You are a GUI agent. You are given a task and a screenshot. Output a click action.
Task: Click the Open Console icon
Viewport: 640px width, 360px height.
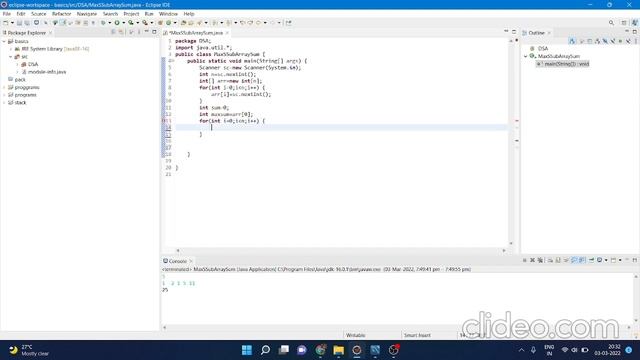613,260
